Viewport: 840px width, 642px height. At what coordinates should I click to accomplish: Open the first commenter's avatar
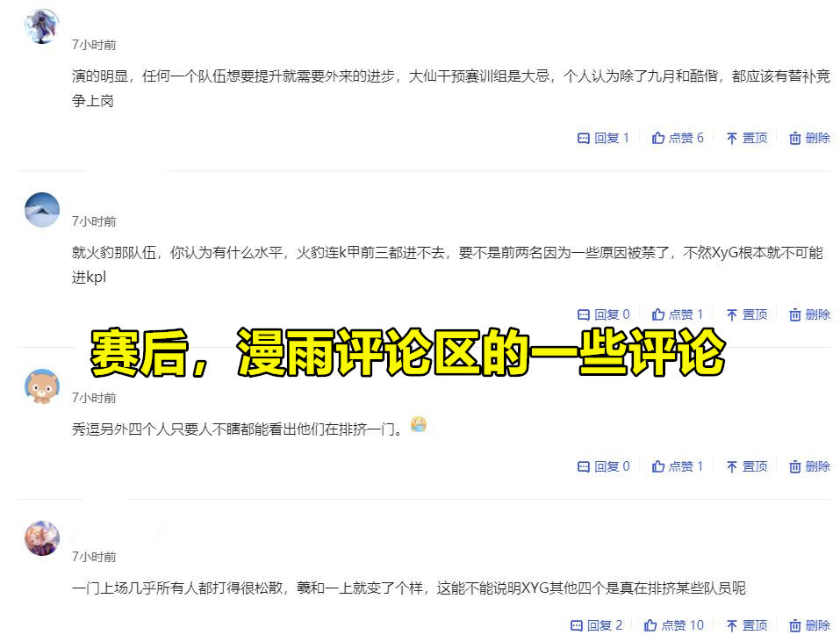[x=42, y=26]
